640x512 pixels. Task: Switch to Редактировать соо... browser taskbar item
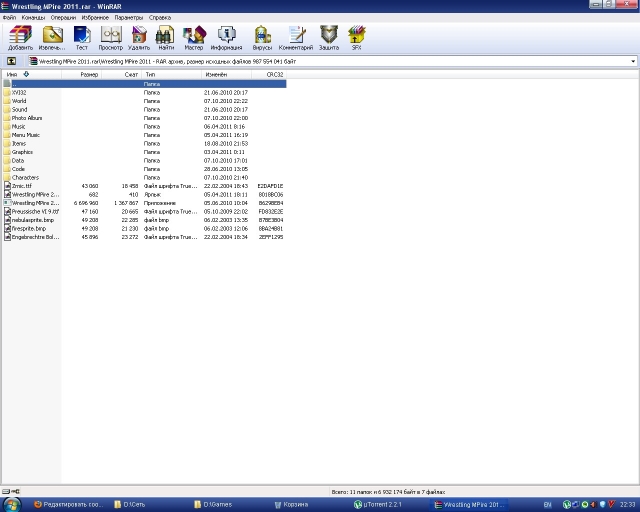(x=69, y=505)
